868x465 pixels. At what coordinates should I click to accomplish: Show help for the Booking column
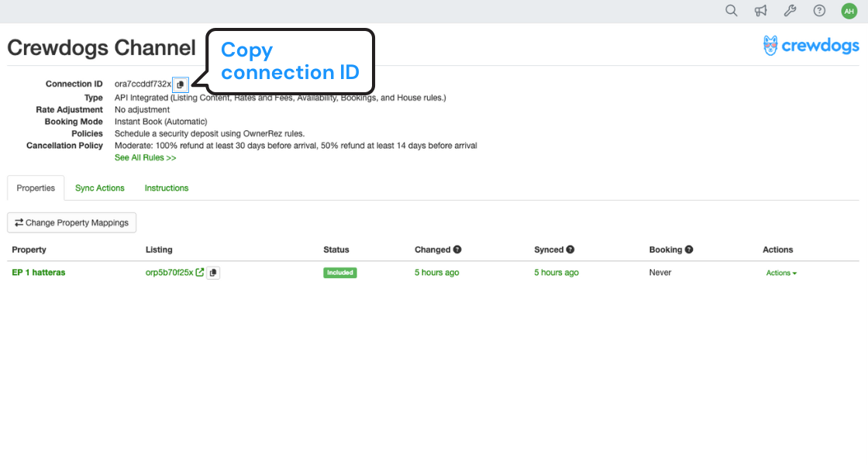689,250
